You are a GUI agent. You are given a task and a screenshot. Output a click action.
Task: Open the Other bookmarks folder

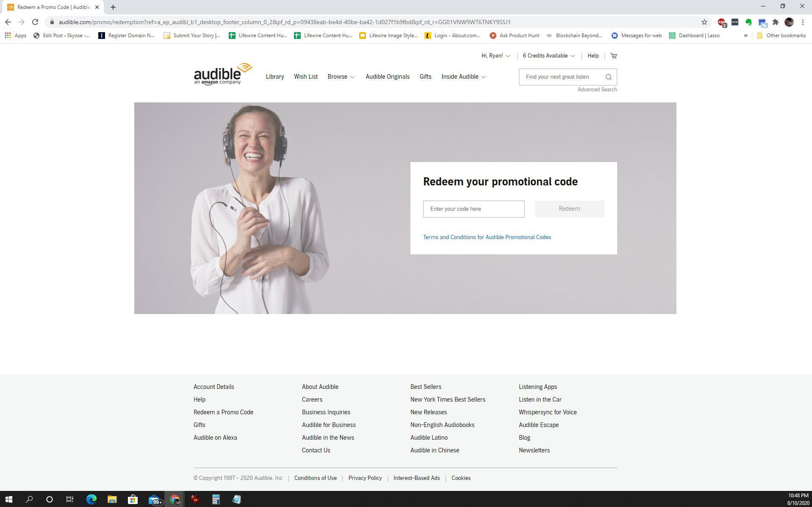coord(781,36)
